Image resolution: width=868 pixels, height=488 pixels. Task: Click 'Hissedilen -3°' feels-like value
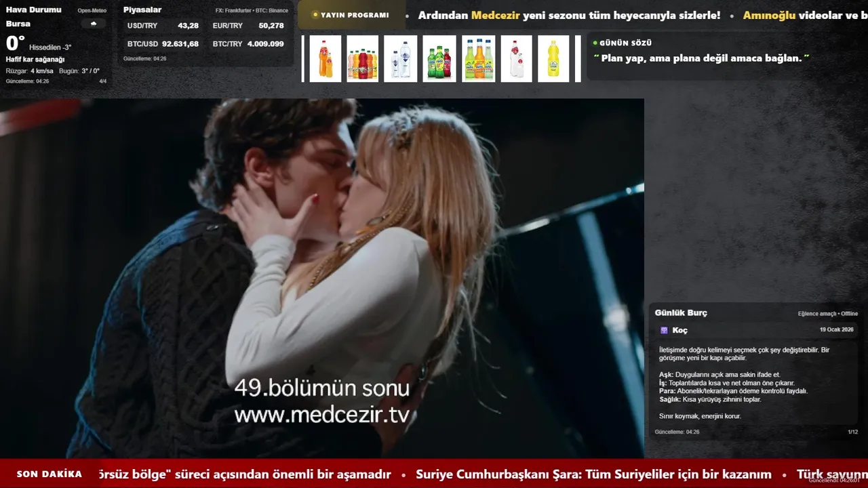point(50,47)
